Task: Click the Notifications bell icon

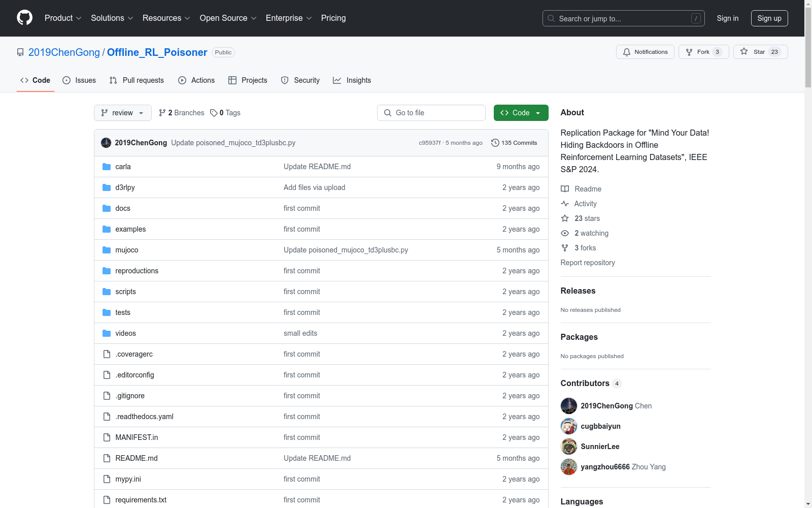Action: tap(627, 52)
